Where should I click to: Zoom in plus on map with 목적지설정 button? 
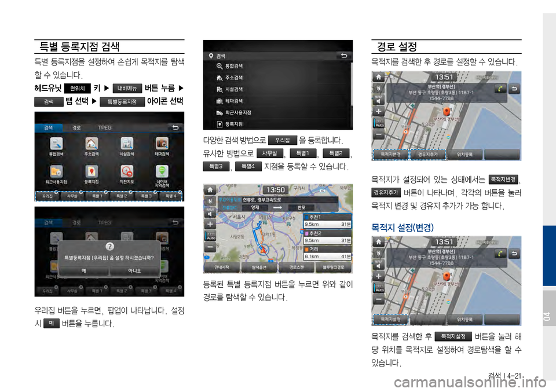pyautogui.click(x=378, y=276)
